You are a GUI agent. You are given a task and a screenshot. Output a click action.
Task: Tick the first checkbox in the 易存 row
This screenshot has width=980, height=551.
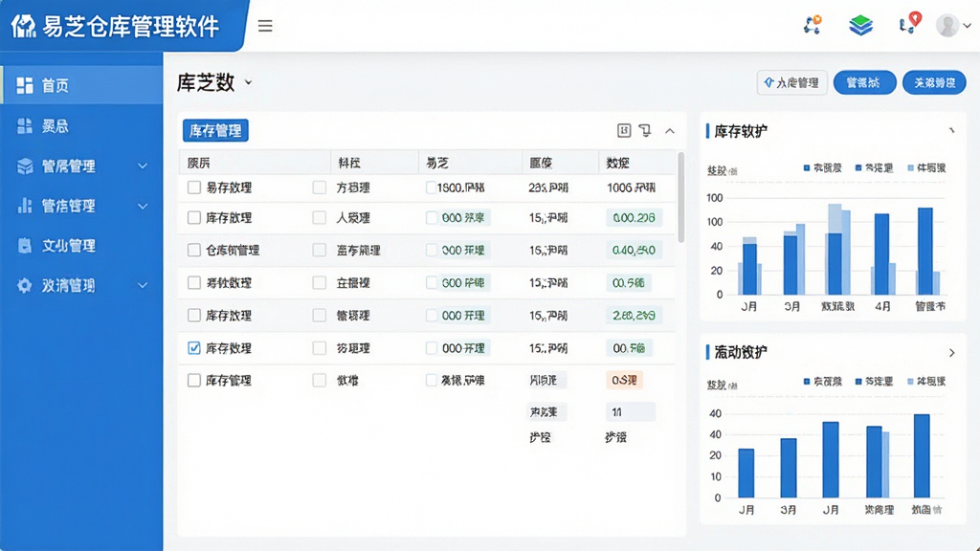coord(193,187)
